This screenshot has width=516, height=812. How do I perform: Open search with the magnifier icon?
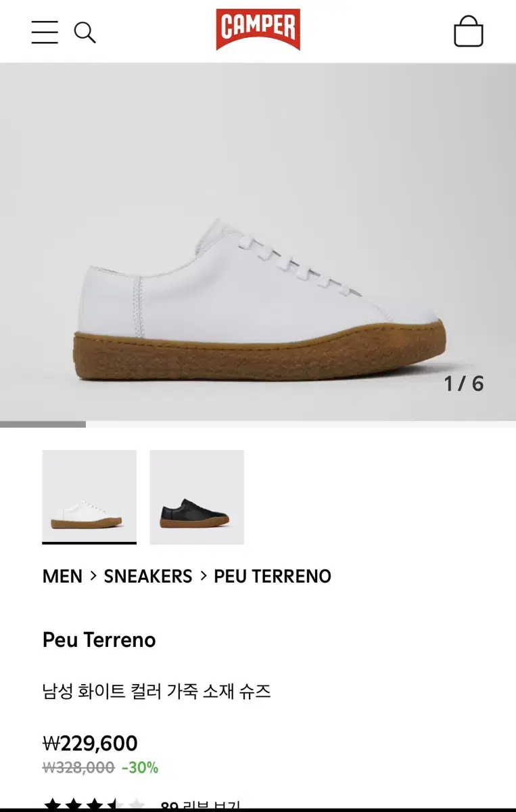tap(85, 32)
